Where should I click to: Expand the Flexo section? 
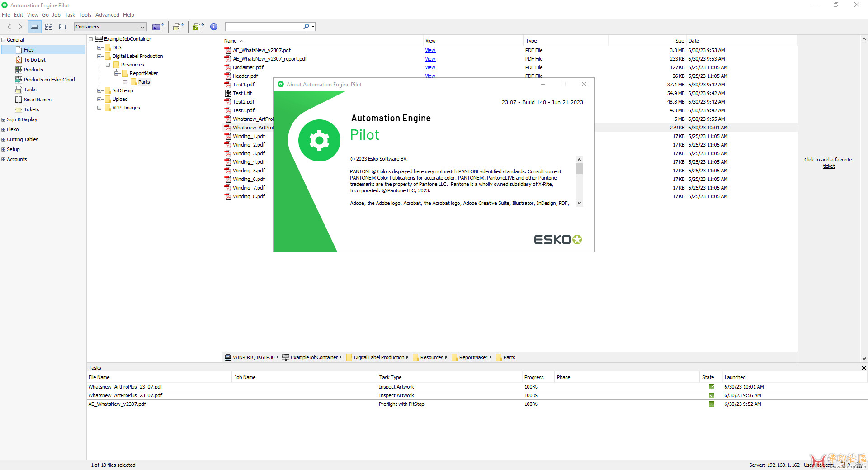(4, 129)
